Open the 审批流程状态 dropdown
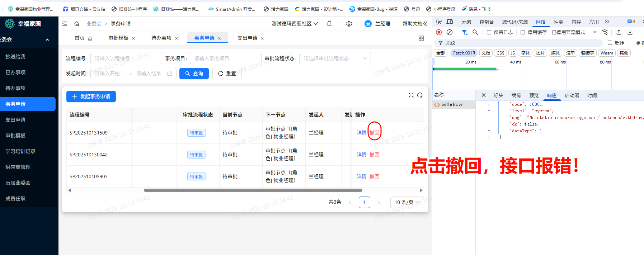This screenshot has height=255, width=644. point(335,58)
